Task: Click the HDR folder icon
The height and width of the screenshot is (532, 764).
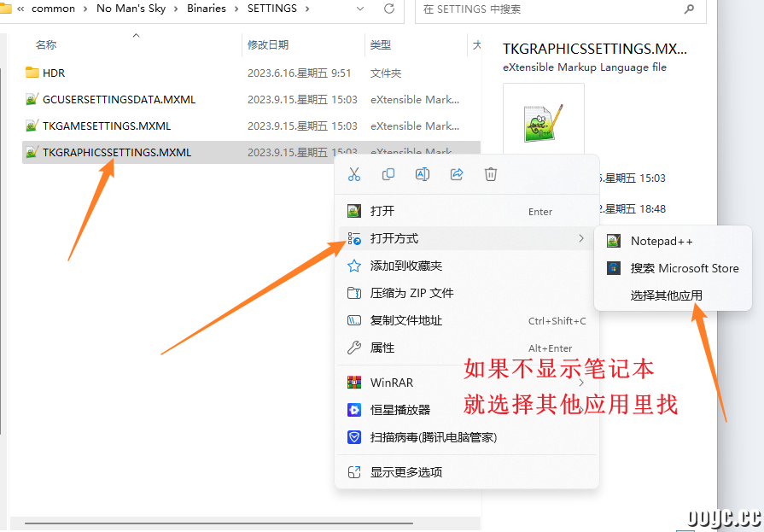Action: [x=32, y=73]
